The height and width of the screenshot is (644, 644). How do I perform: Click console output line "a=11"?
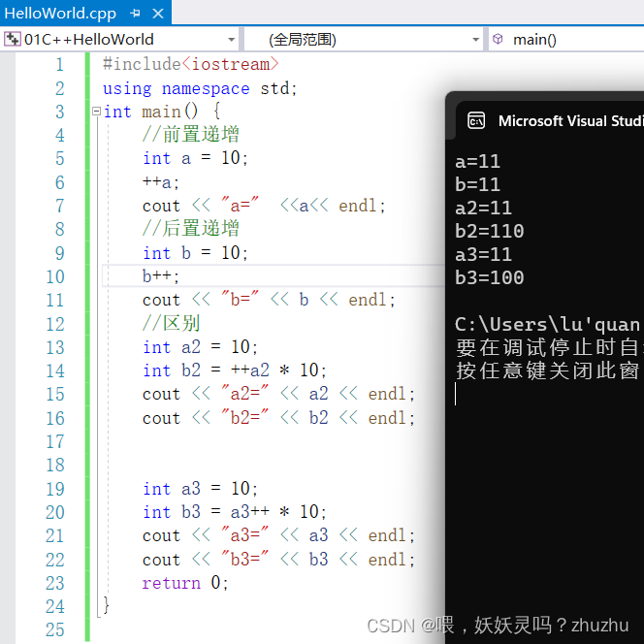click(477, 161)
